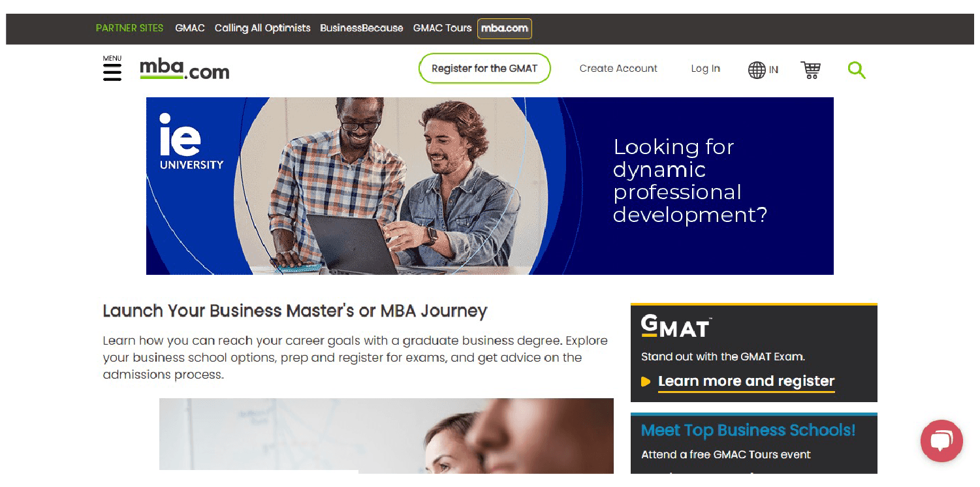Click the Create Account link
Image resolution: width=980 pixels, height=487 pixels.
tap(618, 69)
